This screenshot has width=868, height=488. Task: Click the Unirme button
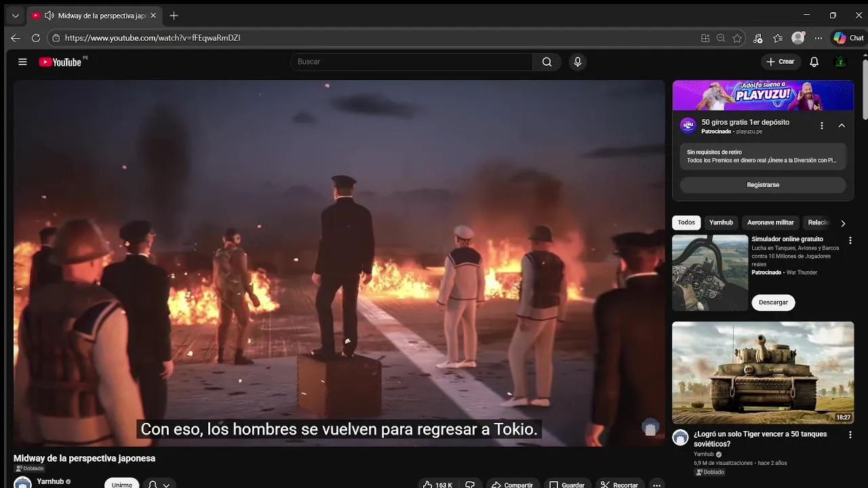pos(122,485)
